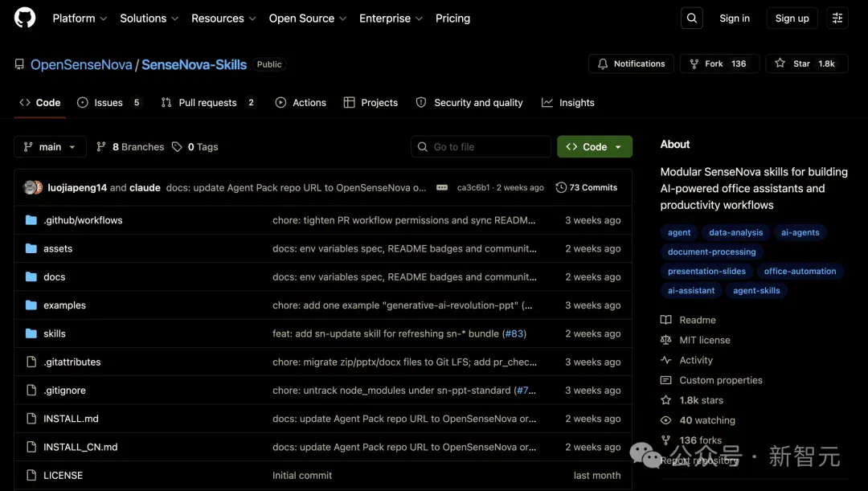Click the docs folder icon
Viewport: 868px width, 491px height.
pos(31,276)
